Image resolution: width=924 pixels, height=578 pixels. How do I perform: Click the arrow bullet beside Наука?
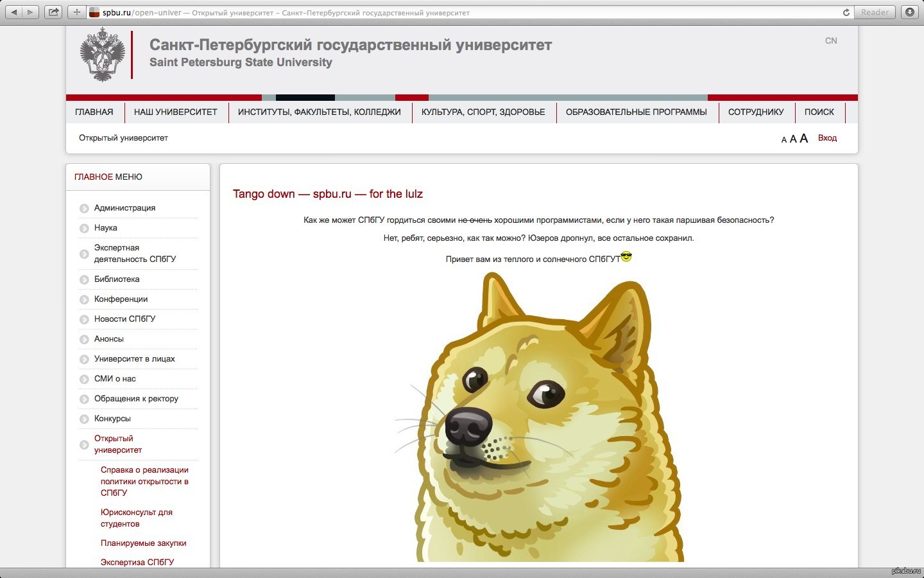tap(84, 228)
